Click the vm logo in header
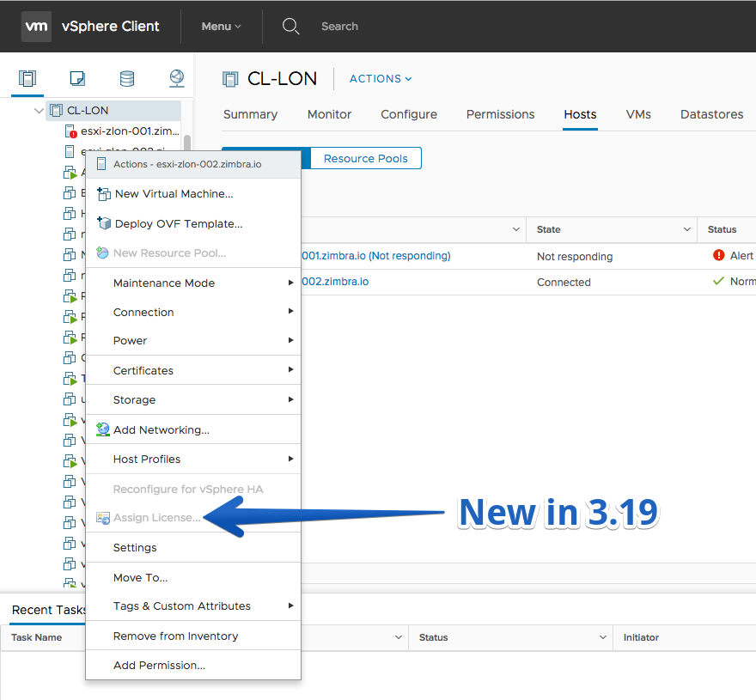The width and height of the screenshot is (756, 700). coord(36,26)
